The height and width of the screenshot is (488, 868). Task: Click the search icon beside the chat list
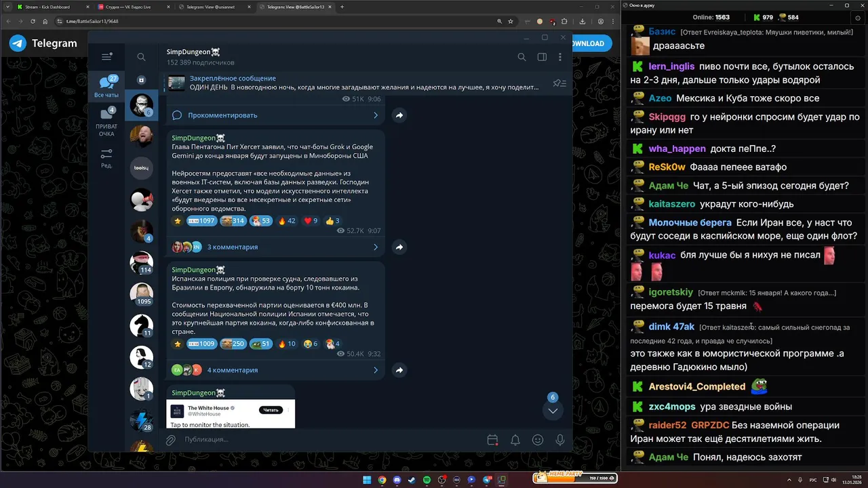(x=141, y=57)
